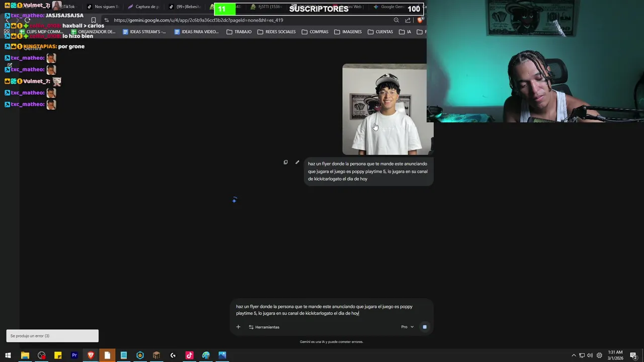Open the network status tray icon

(x=582, y=355)
